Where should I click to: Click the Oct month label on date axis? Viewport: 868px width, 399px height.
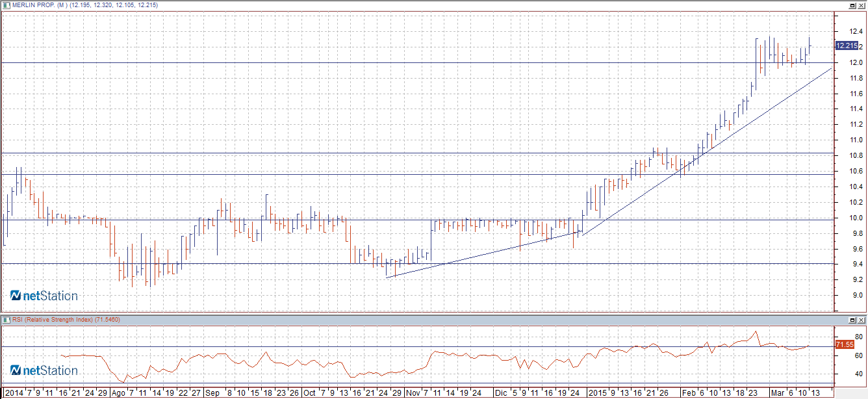309,393
